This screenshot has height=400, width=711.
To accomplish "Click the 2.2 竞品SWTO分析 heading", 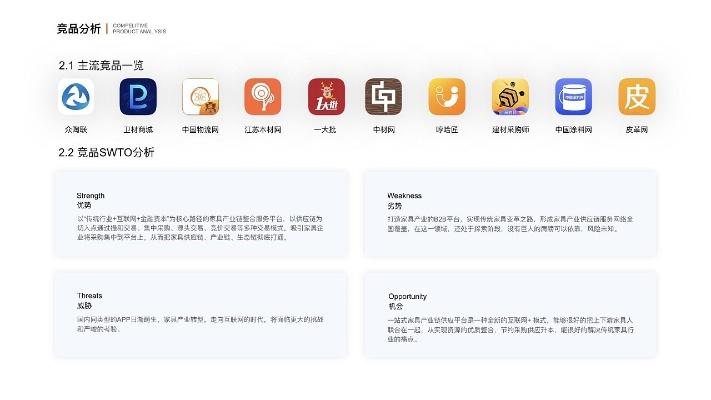I will pos(106,153).
